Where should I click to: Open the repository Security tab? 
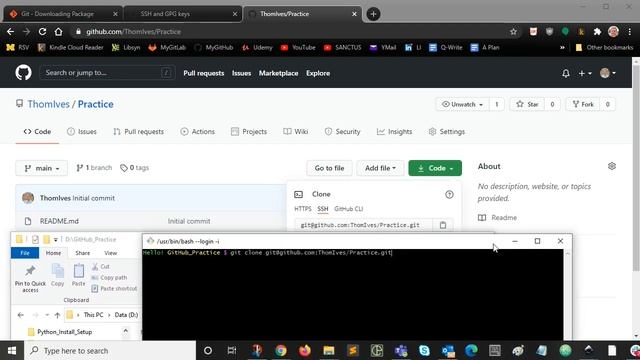pos(342,131)
